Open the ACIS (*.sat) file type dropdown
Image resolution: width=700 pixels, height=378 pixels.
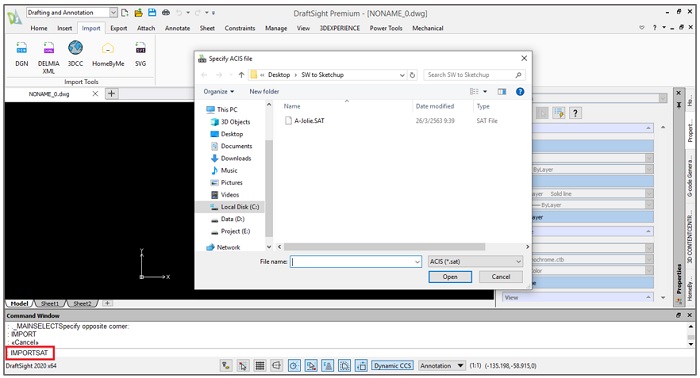point(475,262)
